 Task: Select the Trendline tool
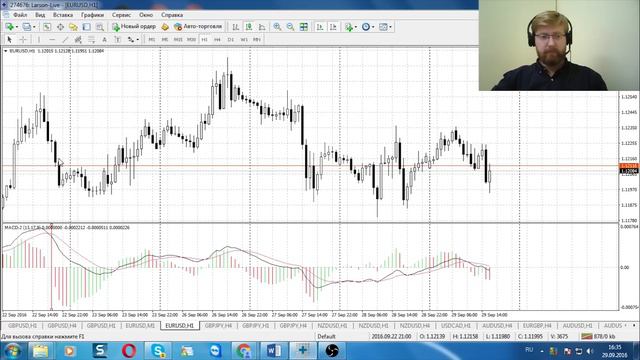click(65, 40)
